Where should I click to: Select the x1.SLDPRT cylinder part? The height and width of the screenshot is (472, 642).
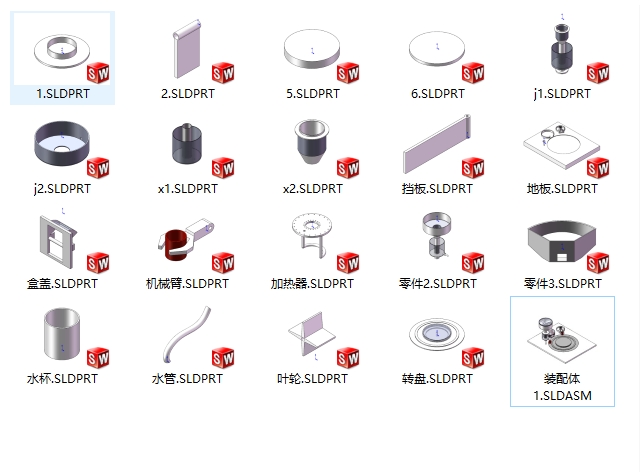click(188, 153)
